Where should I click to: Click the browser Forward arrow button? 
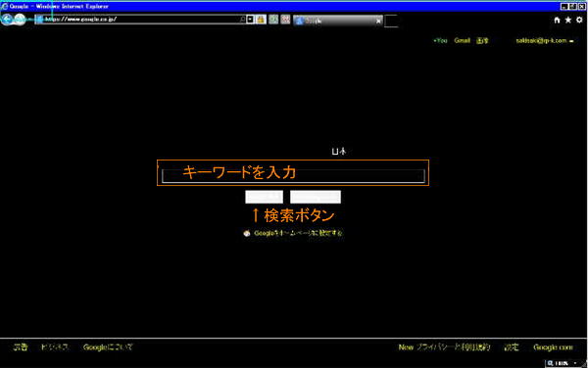click(20, 20)
